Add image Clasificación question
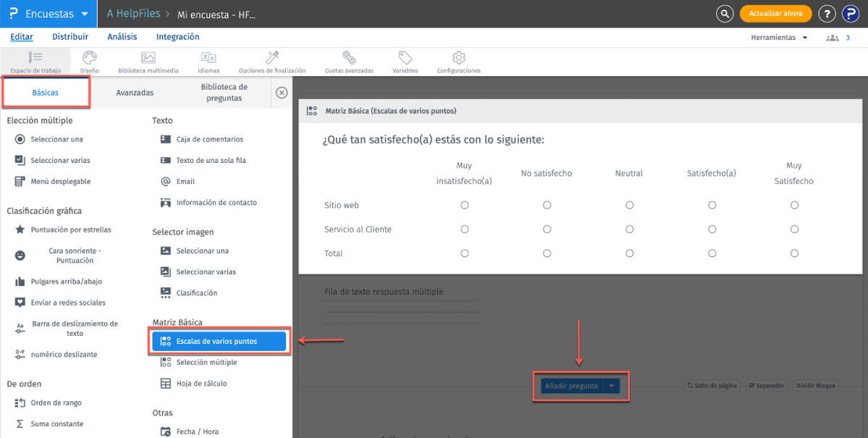The width and height of the screenshot is (868, 438). point(189,292)
